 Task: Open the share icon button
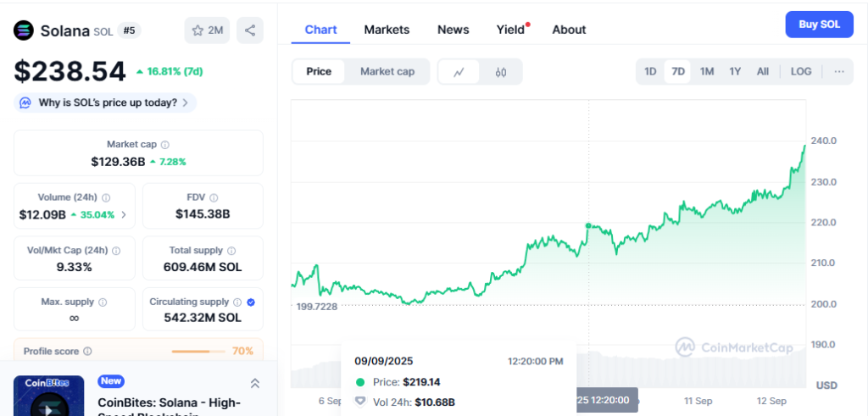250,31
